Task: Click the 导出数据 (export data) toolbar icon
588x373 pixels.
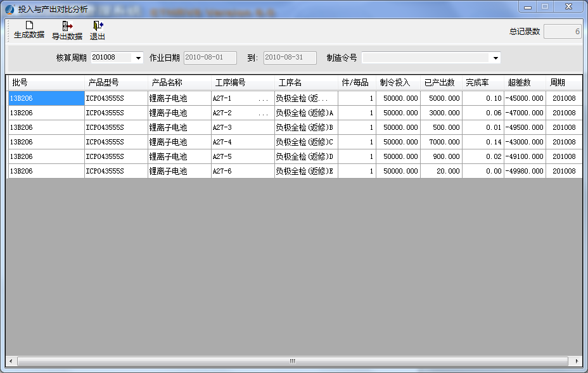Action: point(67,28)
